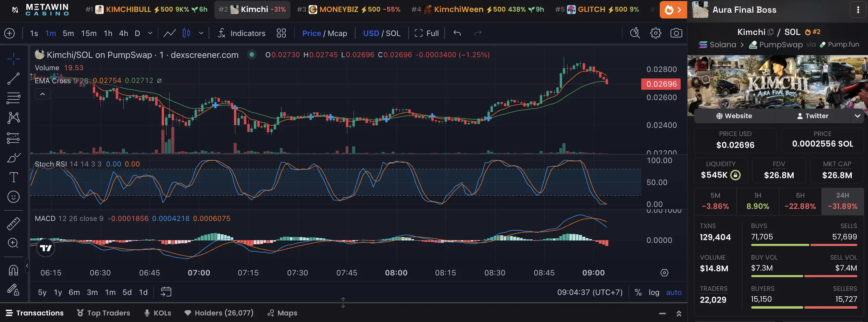Click the zoom in tool
Image resolution: width=868 pixels, height=322 pixels.
(x=14, y=243)
